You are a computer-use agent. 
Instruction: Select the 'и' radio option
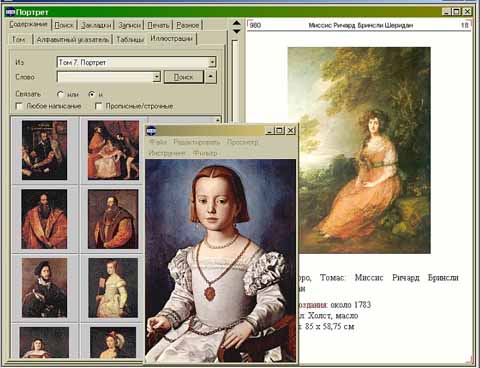[91, 94]
